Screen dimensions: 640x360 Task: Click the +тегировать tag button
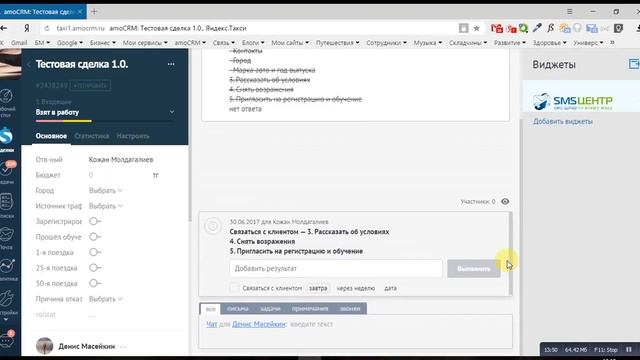91,85
